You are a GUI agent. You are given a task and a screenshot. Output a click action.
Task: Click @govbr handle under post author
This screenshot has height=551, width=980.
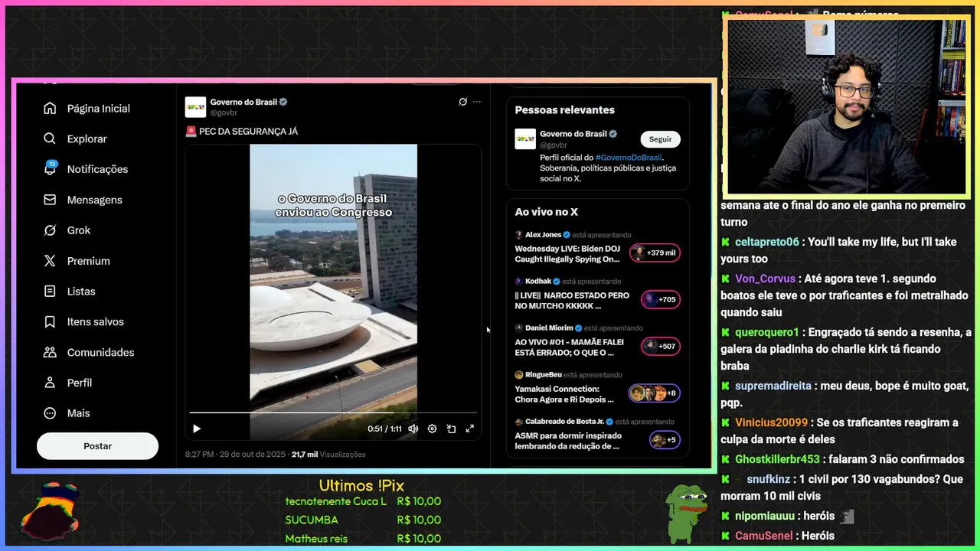[224, 112]
